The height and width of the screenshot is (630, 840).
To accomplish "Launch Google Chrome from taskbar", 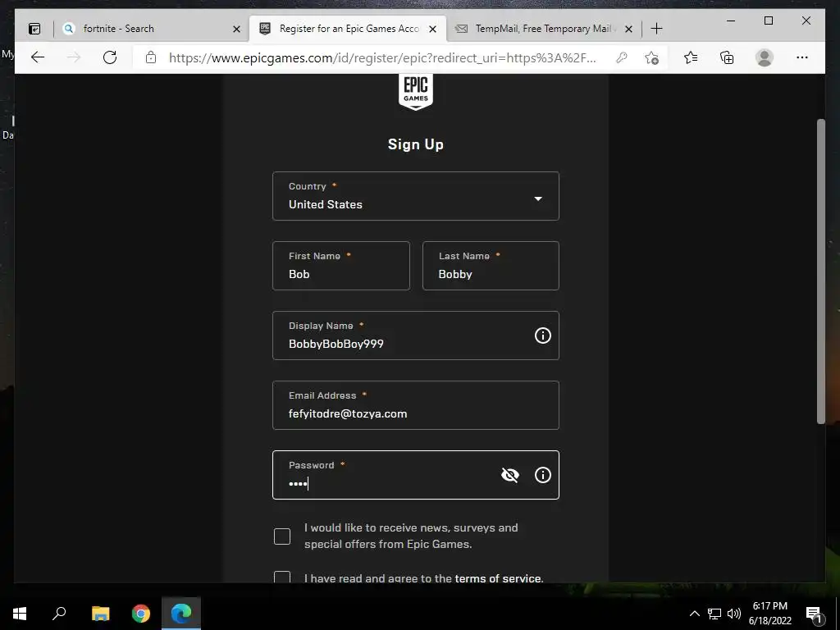I will click(x=141, y=614).
